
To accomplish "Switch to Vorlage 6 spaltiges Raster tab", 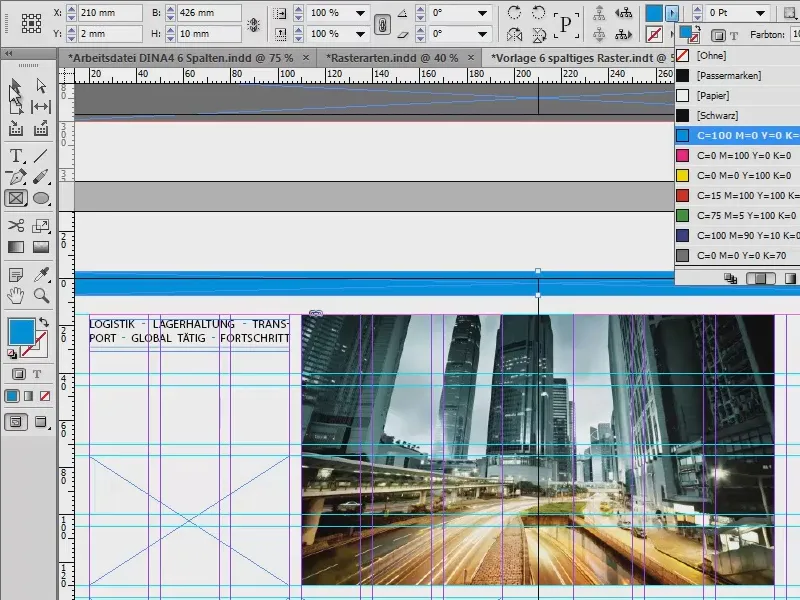I will point(579,58).
